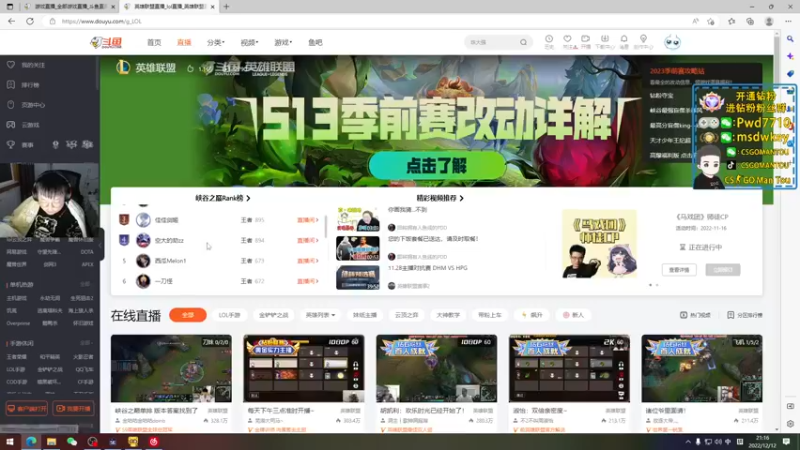Expand the 英雄列表 dropdown filter

320,315
